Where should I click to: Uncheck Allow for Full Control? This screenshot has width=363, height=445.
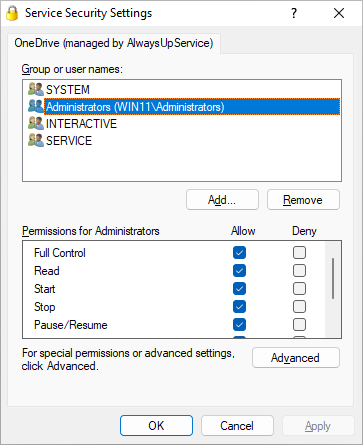239,252
